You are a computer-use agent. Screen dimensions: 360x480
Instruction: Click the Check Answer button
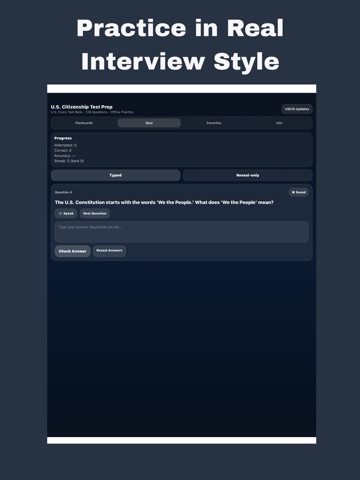72,251
